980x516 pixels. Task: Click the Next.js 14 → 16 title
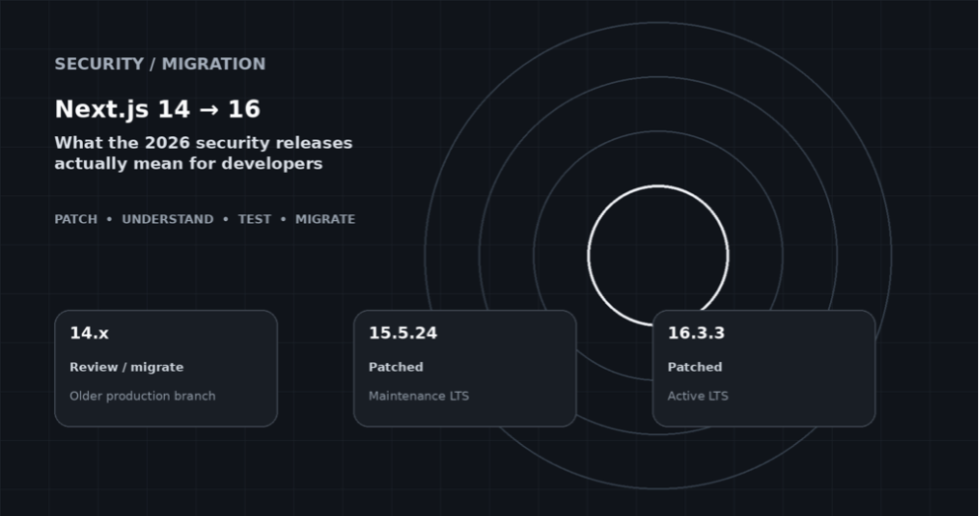click(158, 110)
